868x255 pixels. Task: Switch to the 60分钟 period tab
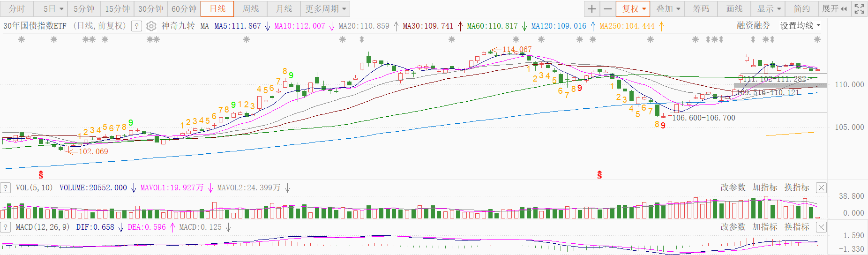point(184,9)
